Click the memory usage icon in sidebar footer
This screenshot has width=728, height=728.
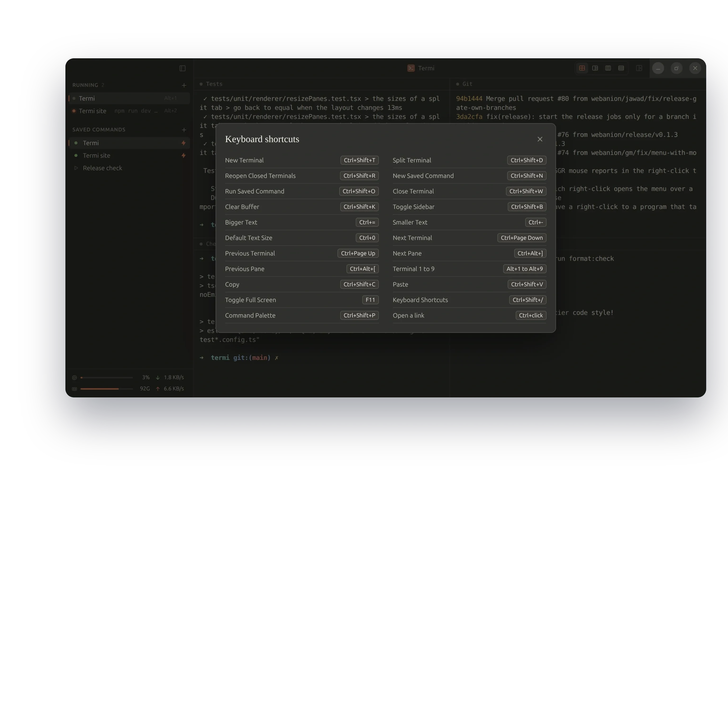(74, 389)
